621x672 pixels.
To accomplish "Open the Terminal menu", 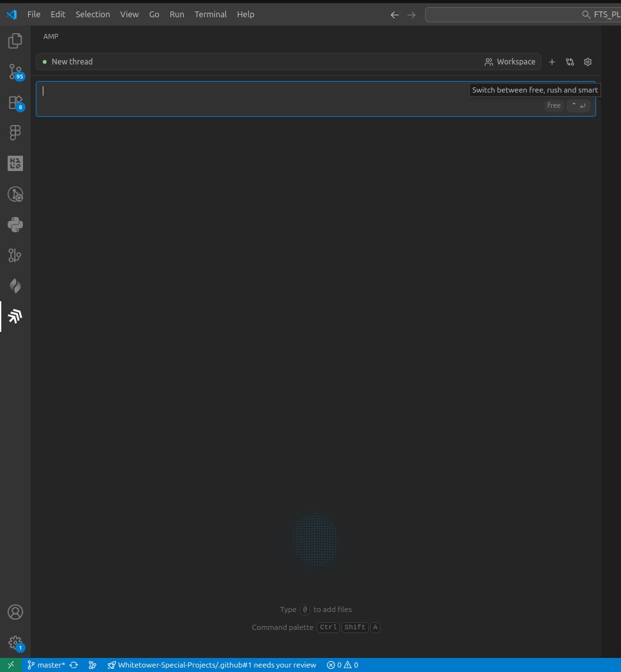I will pyautogui.click(x=211, y=14).
